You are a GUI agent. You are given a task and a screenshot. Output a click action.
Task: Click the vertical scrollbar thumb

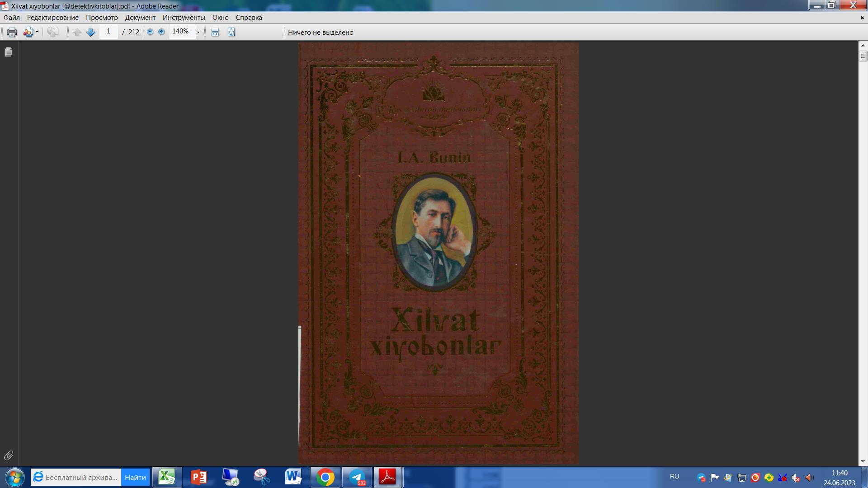click(863, 56)
